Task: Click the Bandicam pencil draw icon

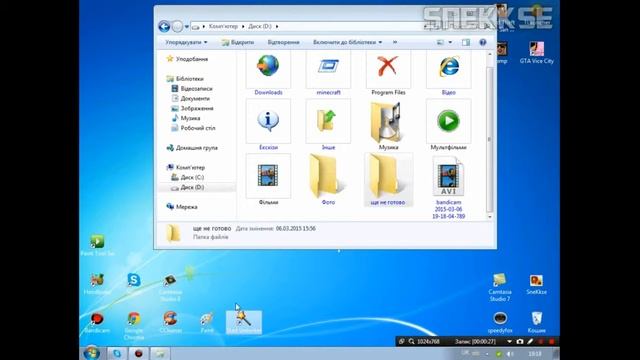Action: [530, 341]
